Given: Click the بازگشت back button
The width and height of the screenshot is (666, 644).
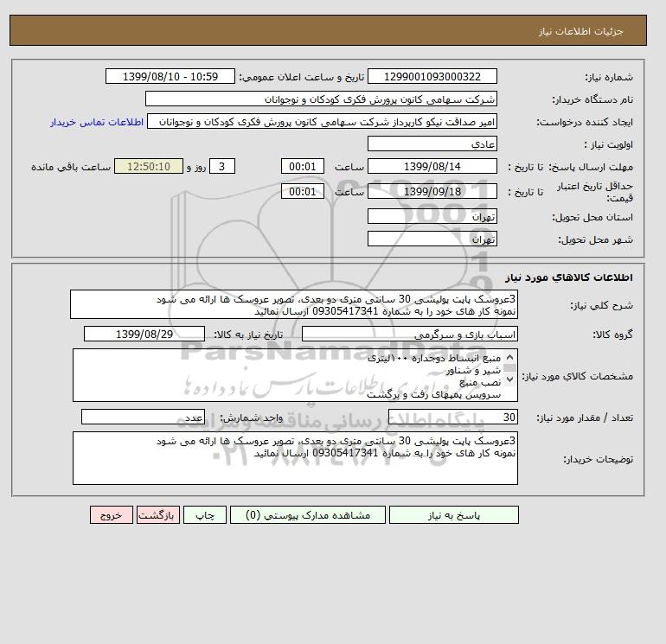Looking at the screenshot, I should click(x=158, y=514).
